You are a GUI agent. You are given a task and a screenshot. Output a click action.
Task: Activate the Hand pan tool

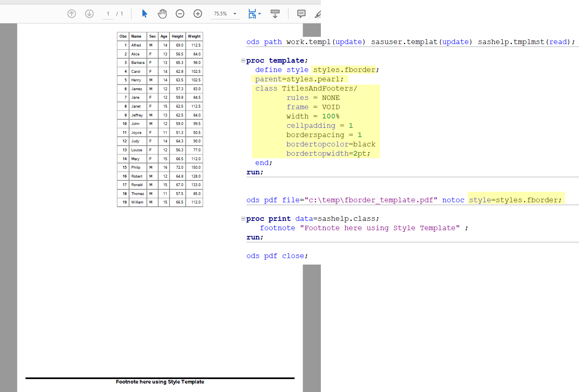click(162, 13)
